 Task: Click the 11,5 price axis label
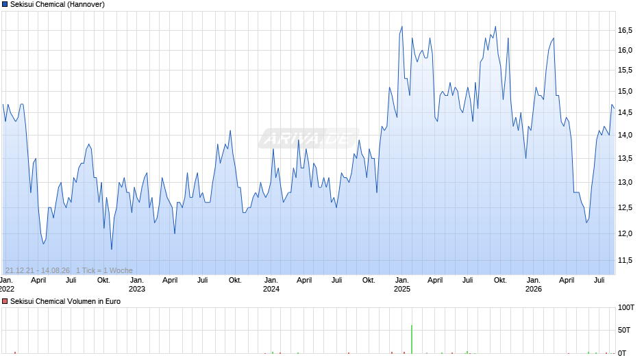coord(625,260)
